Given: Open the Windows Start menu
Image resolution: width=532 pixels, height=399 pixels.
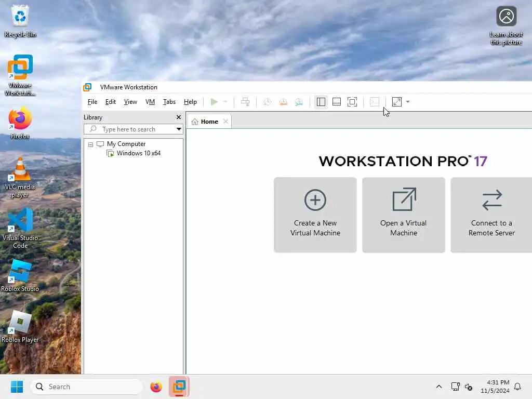Looking at the screenshot, I should point(17,387).
